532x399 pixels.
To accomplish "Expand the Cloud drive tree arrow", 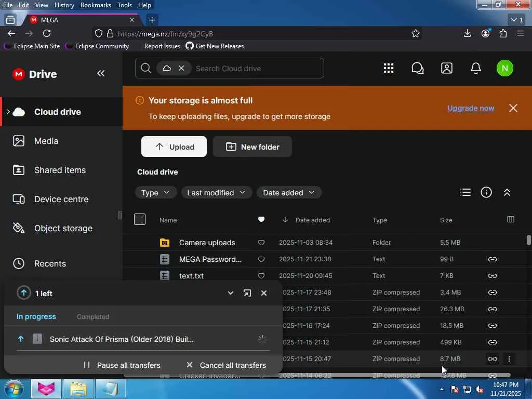I will tap(8, 112).
